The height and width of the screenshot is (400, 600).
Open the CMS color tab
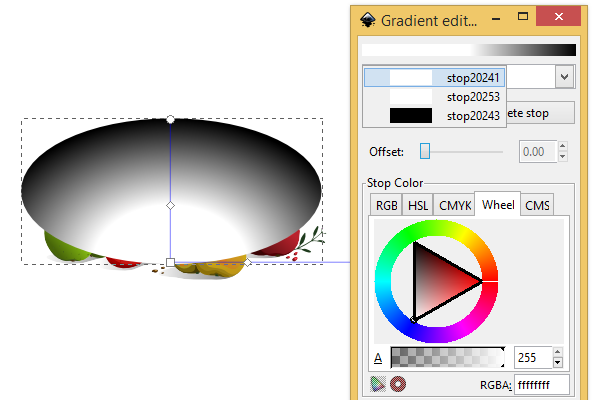click(x=537, y=205)
